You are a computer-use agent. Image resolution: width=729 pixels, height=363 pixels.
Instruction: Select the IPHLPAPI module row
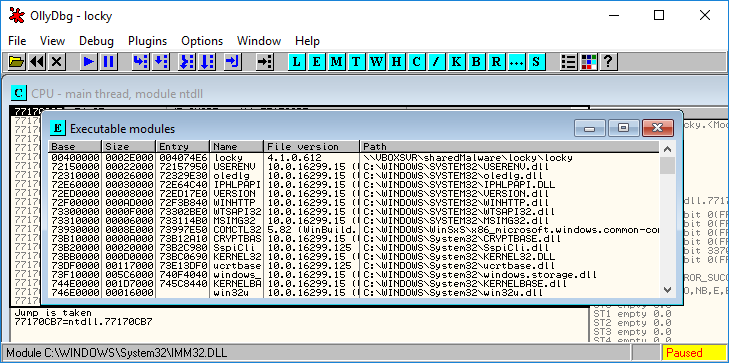click(x=354, y=185)
